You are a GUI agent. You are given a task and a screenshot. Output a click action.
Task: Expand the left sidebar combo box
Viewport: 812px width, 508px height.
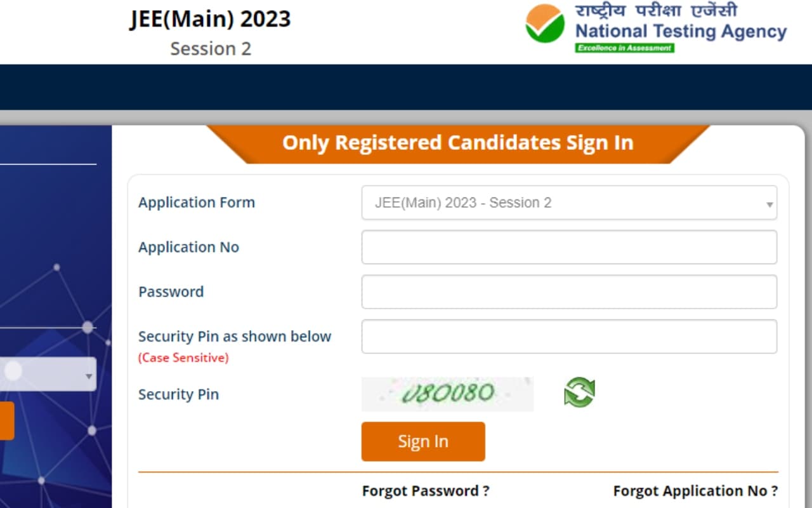[89, 374]
